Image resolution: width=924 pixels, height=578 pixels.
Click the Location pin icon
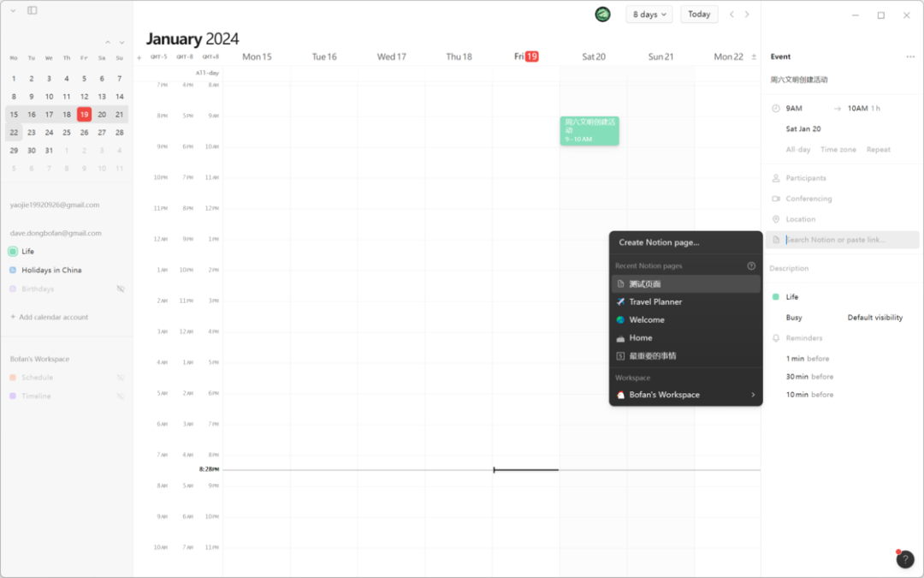776,219
